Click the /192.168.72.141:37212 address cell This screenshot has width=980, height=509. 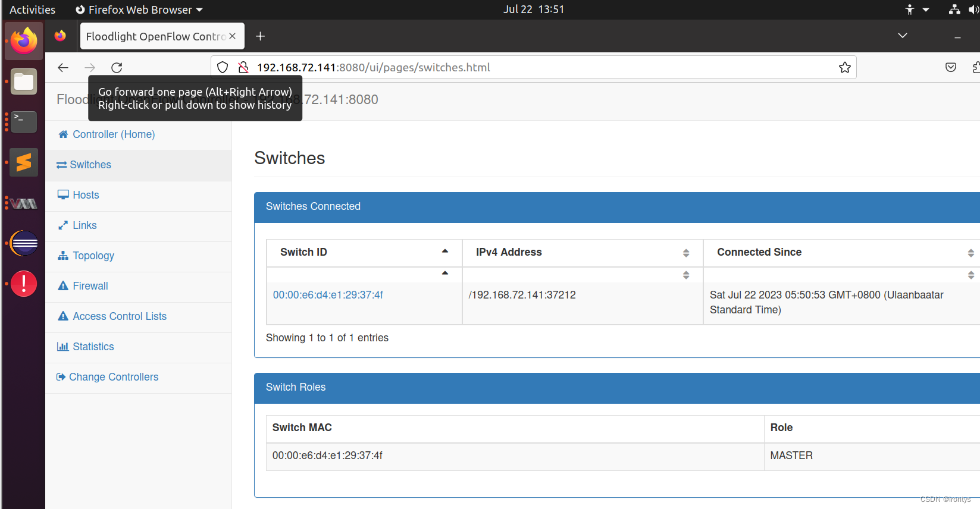click(583, 303)
